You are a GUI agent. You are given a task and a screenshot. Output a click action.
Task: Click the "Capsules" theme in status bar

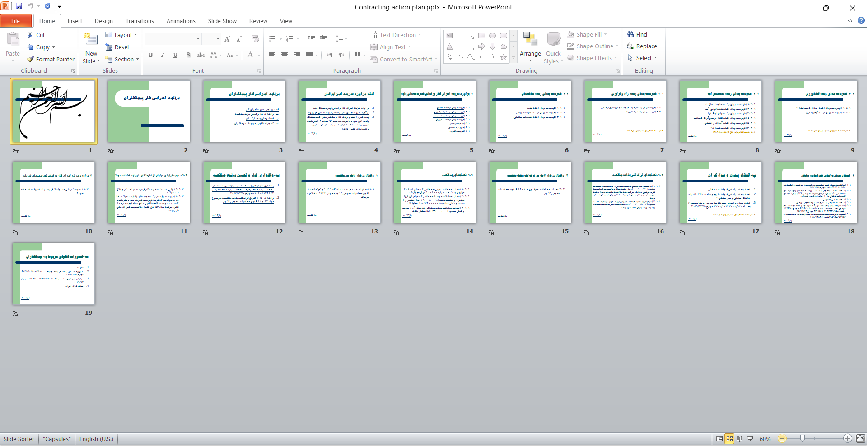(x=57, y=439)
